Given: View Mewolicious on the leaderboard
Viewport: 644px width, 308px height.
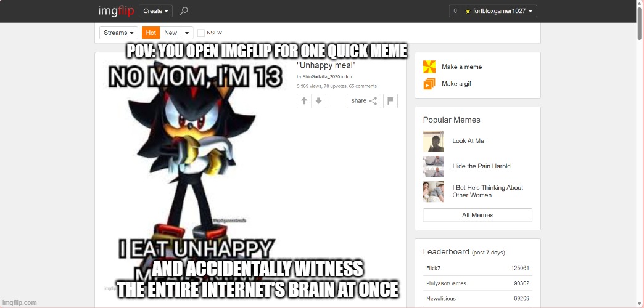Looking at the screenshot, I should click(440, 299).
